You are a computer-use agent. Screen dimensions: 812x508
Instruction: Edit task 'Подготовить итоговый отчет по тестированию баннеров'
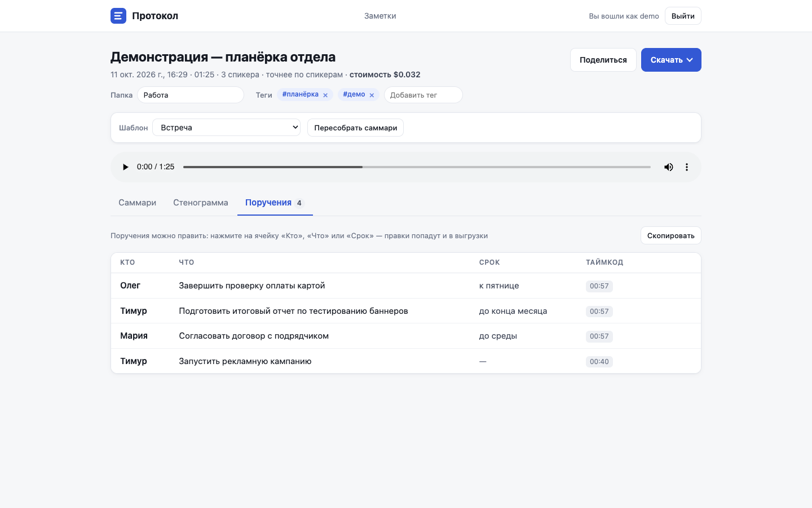[x=293, y=311]
